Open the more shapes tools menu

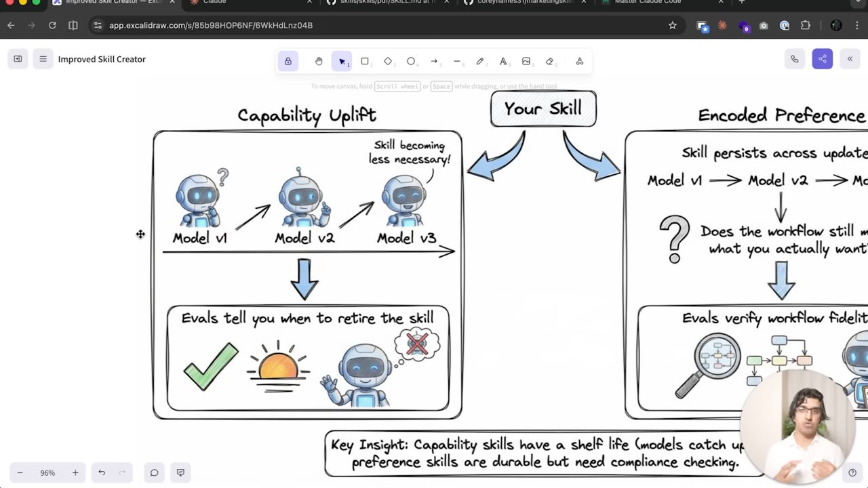[580, 61]
